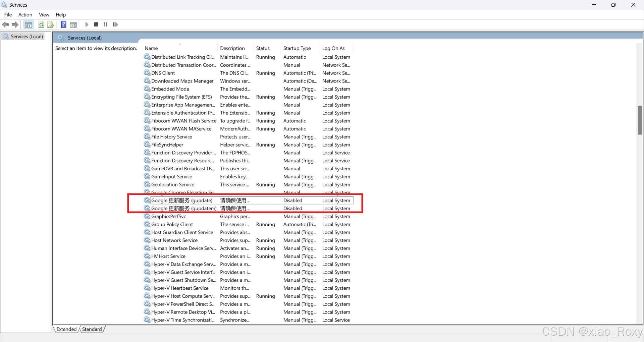Select Hyper-V PowerShell Direct Service
644x342 pixels.
click(x=248, y=304)
